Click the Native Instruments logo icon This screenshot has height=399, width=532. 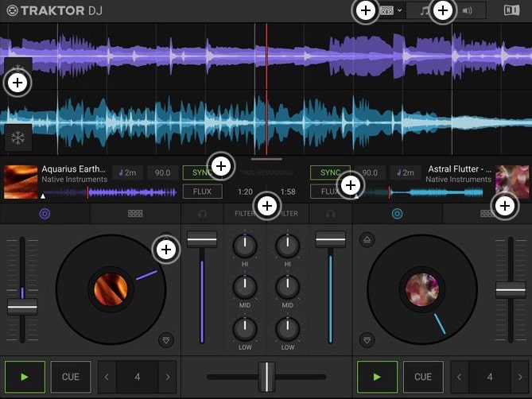[511, 10]
